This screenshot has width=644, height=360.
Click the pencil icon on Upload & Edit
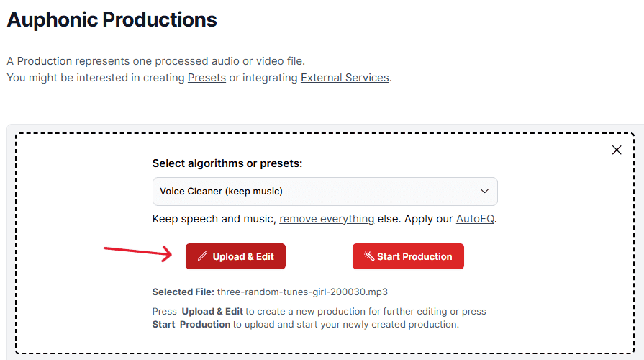click(x=202, y=256)
